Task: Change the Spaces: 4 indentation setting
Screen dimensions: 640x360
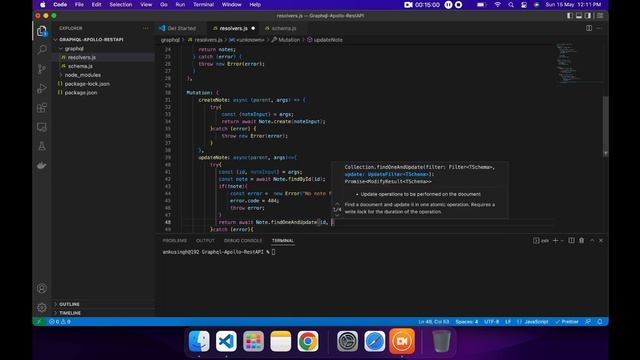Action: pos(467,322)
